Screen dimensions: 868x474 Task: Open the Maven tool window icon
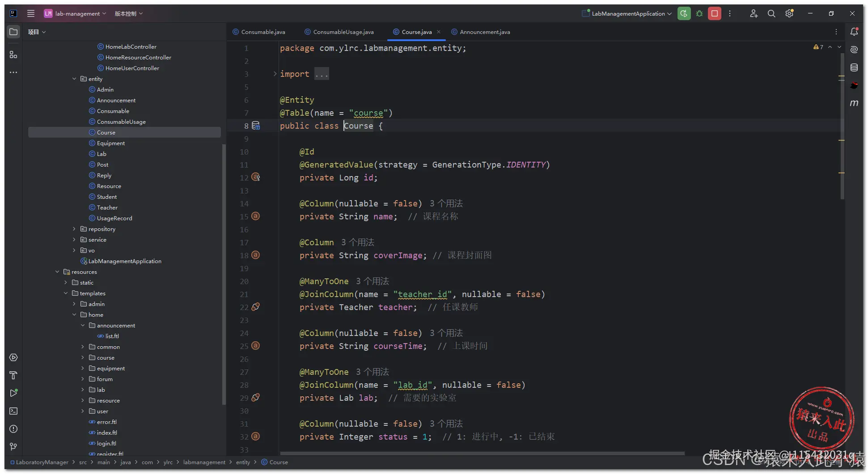(x=854, y=103)
